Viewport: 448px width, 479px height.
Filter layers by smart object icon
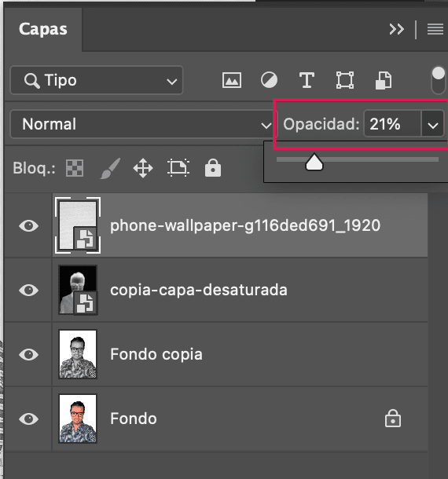pyautogui.click(x=384, y=80)
